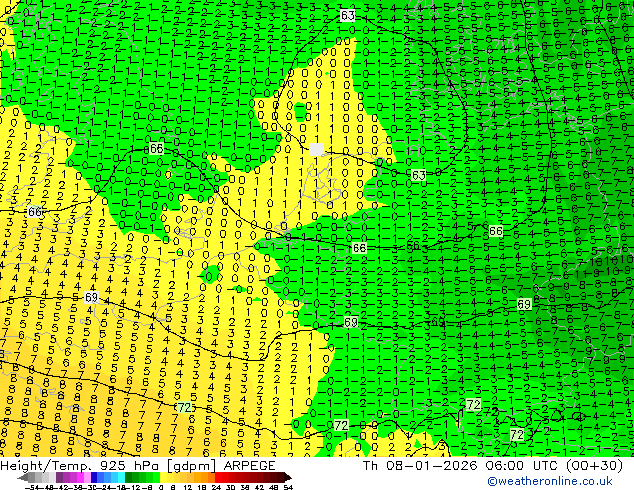Click the cyan swatch in the color scale
The width and height of the screenshot is (634, 490).
click(x=121, y=477)
